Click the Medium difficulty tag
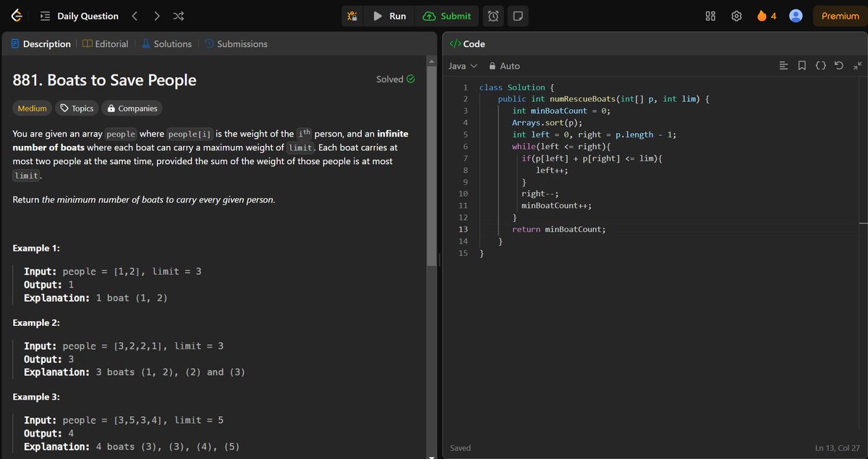The image size is (868, 459). pos(32,108)
